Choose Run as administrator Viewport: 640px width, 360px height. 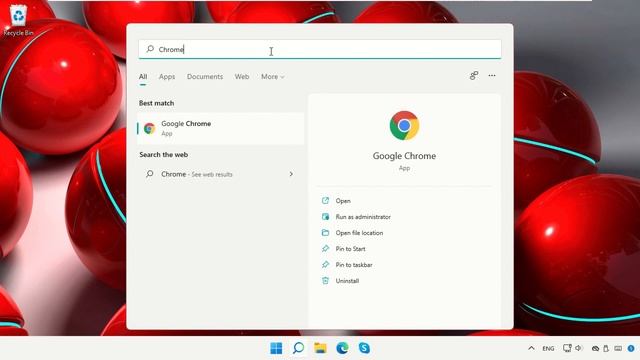click(x=363, y=217)
